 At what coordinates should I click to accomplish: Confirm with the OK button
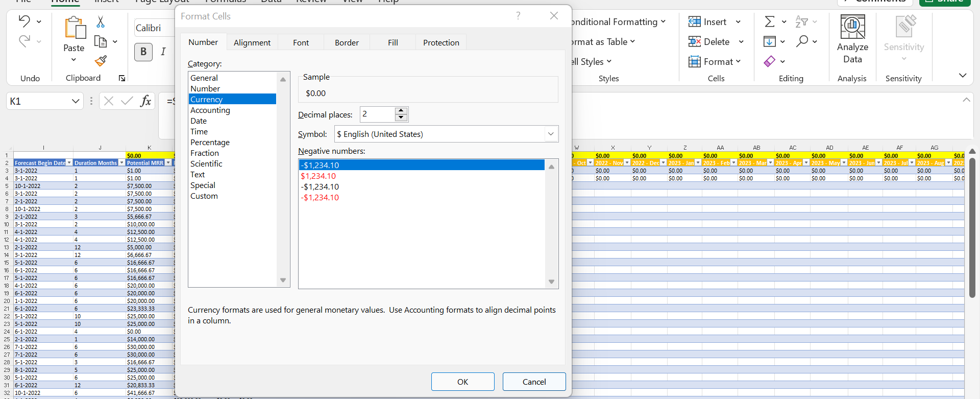463,382
